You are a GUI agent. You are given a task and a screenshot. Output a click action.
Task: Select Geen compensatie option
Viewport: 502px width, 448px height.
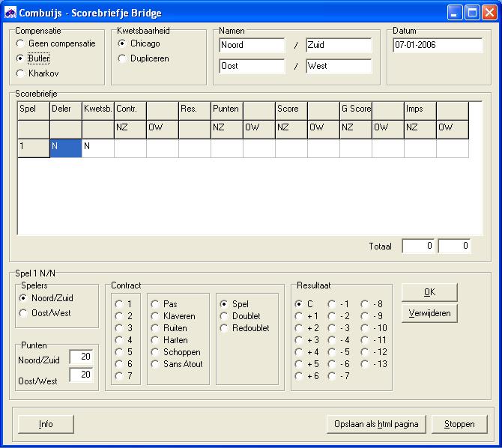click(x=20, y=43)
